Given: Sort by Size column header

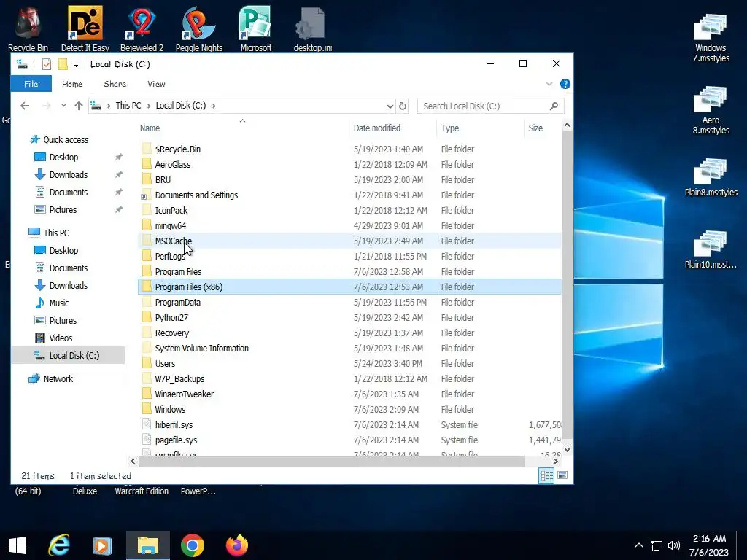Looking at the screenshot, I should click(x=543, y=128).
